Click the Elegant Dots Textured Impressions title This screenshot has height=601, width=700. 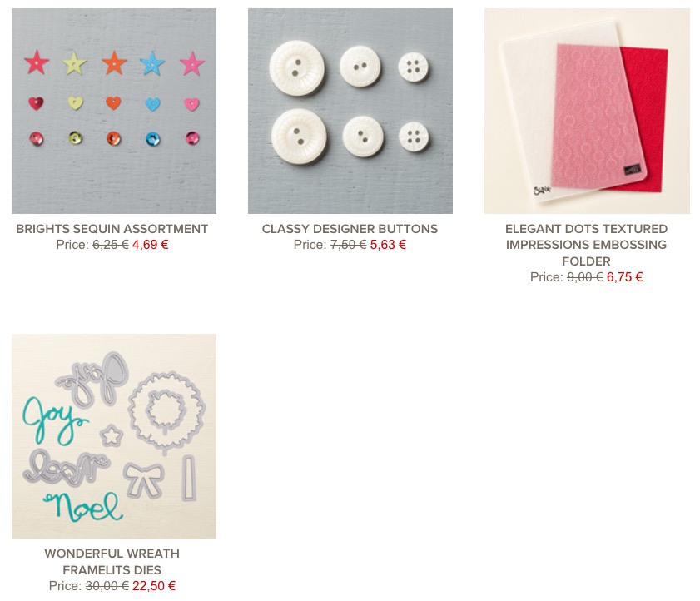pos(587,245)
